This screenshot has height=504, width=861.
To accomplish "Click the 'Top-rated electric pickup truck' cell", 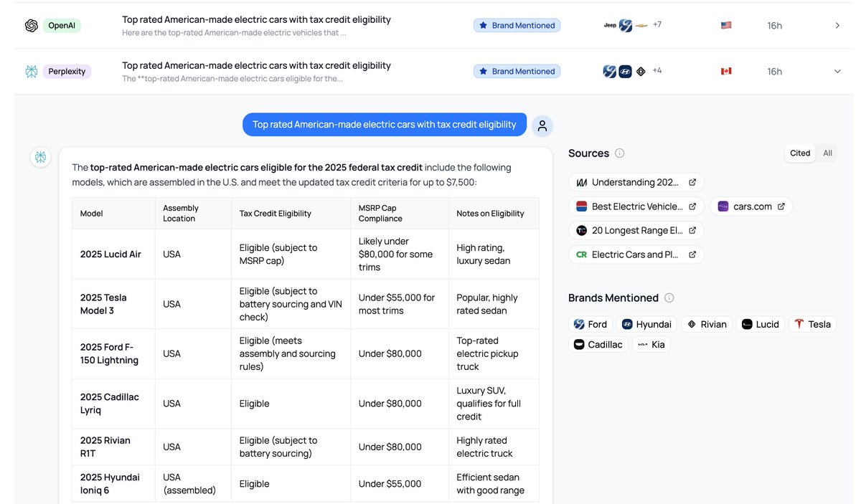I will pos(494,354).
